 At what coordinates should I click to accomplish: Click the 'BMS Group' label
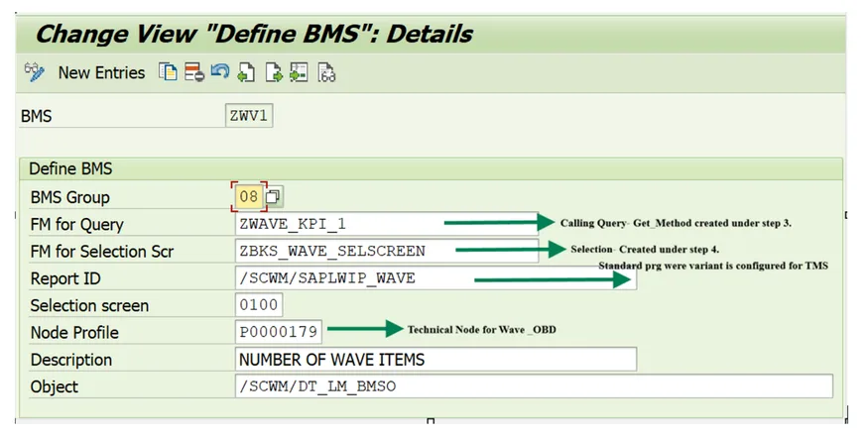(x=69, y=197)
